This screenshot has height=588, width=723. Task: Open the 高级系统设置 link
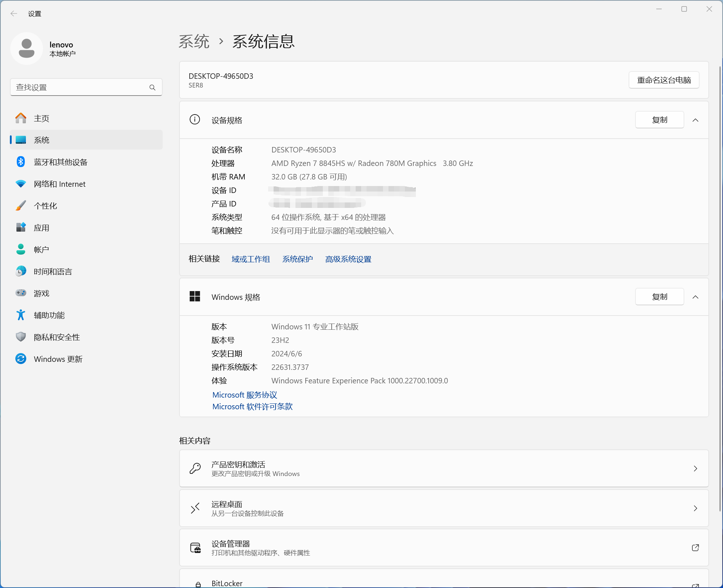pos(348,259)
